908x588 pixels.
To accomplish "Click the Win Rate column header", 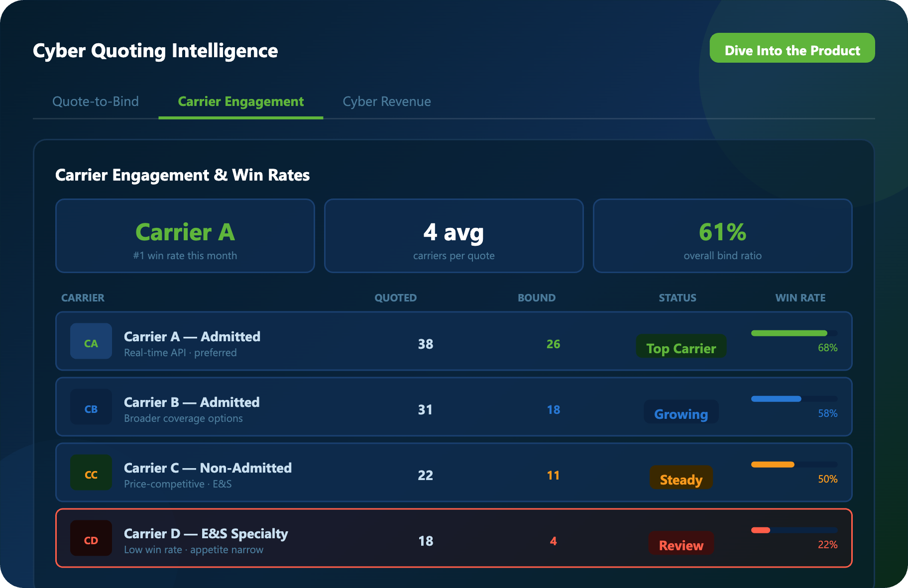I will (800, 298).
